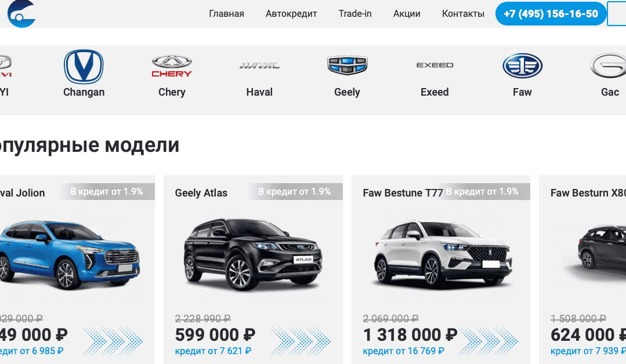Open the Geely brand logo
Image resolution: width=626 pixels, height=364 pixels.
coord(347,65)
